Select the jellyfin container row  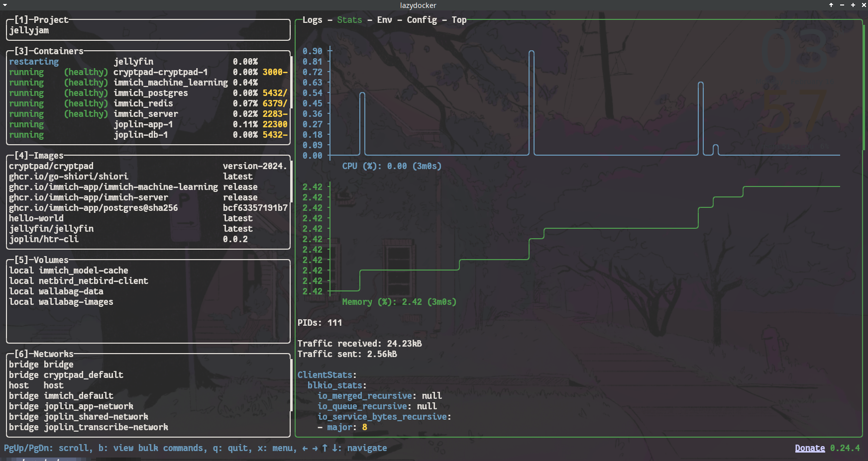[x=148, y=62]
